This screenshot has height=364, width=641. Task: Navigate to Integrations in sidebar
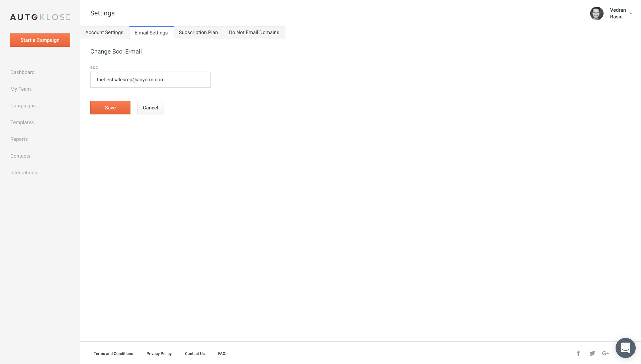coord(24,173)
